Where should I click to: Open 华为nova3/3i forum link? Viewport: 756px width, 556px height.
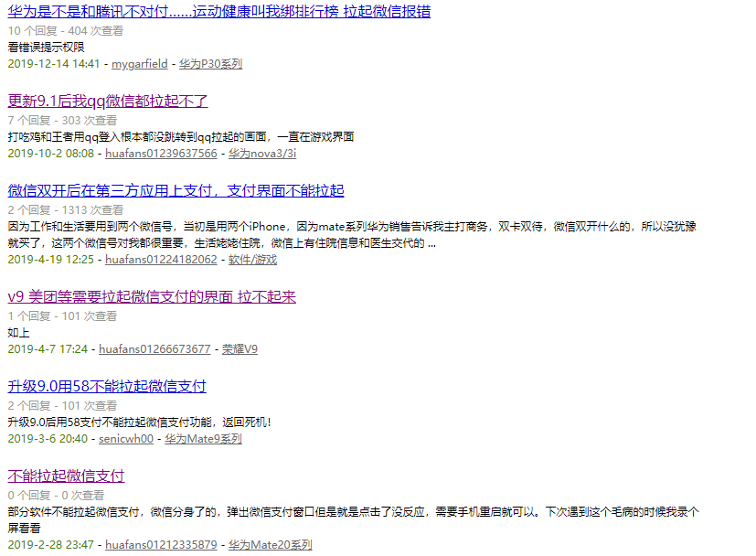pyautogui.click(x=262, y=154)
